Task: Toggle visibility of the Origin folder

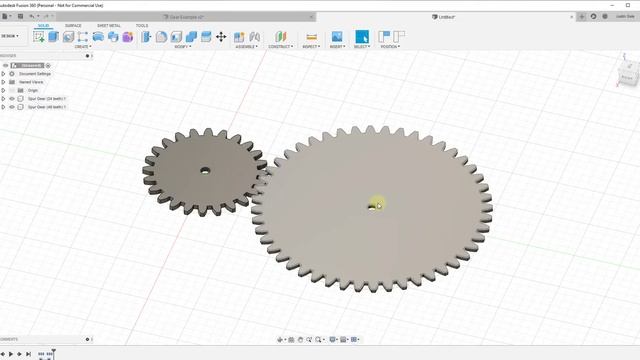Action: pos(12,90)
